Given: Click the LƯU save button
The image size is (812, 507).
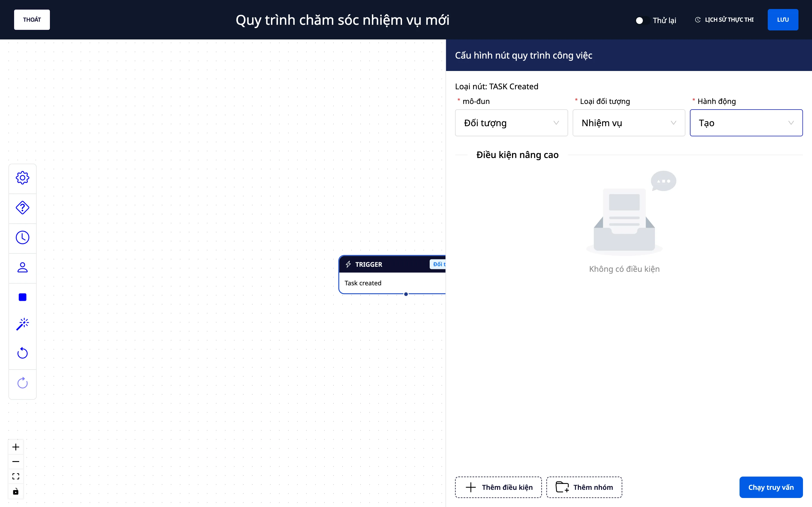Looking at the screenshot, I should pos(783,20).
